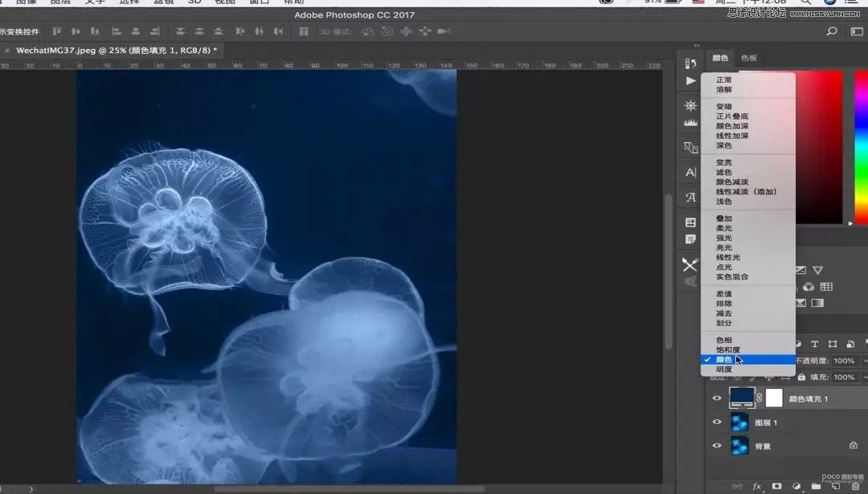Open the Properties panel icon

[x=690, y=223]
